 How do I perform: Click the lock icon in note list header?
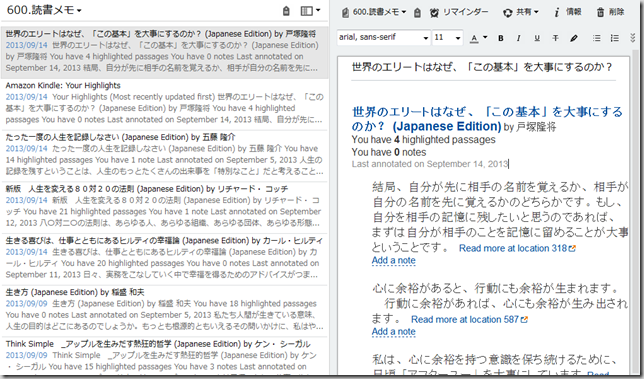coord(286,11)
